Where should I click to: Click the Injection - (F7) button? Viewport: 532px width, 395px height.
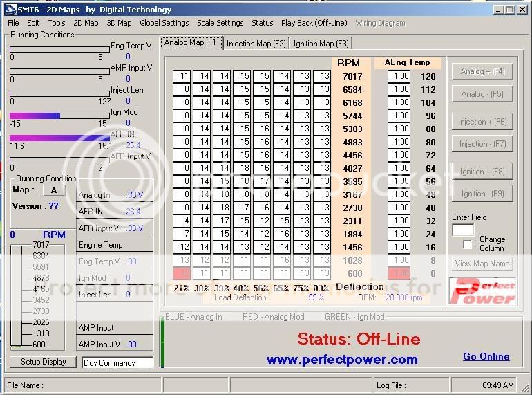482,144
